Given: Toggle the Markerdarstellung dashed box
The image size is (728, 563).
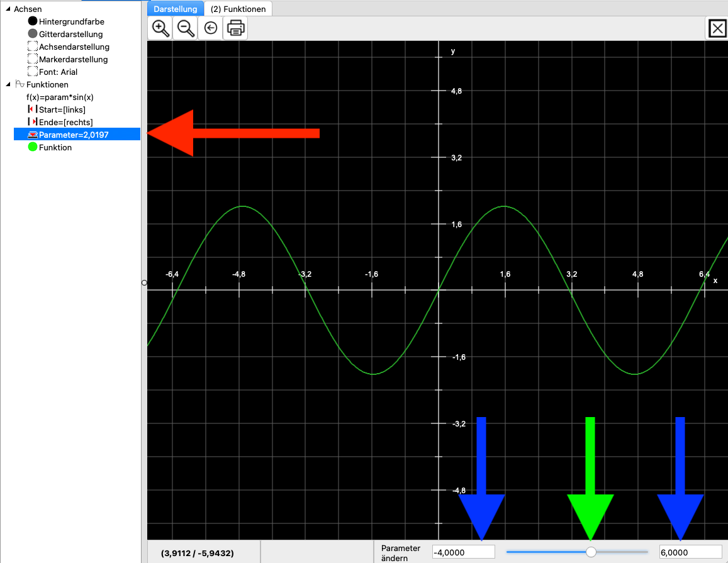Looking at the screenshot, I should 33,59.
